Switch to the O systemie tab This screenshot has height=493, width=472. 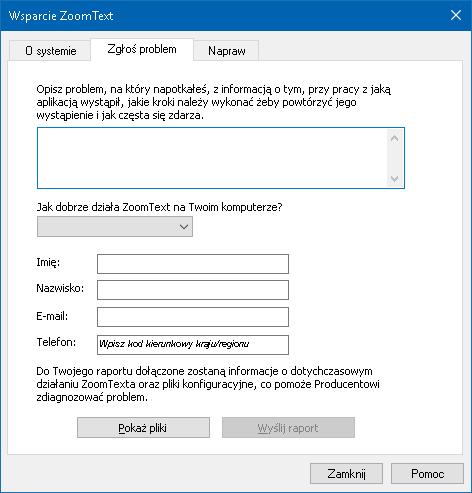click(x=50, y=51)
